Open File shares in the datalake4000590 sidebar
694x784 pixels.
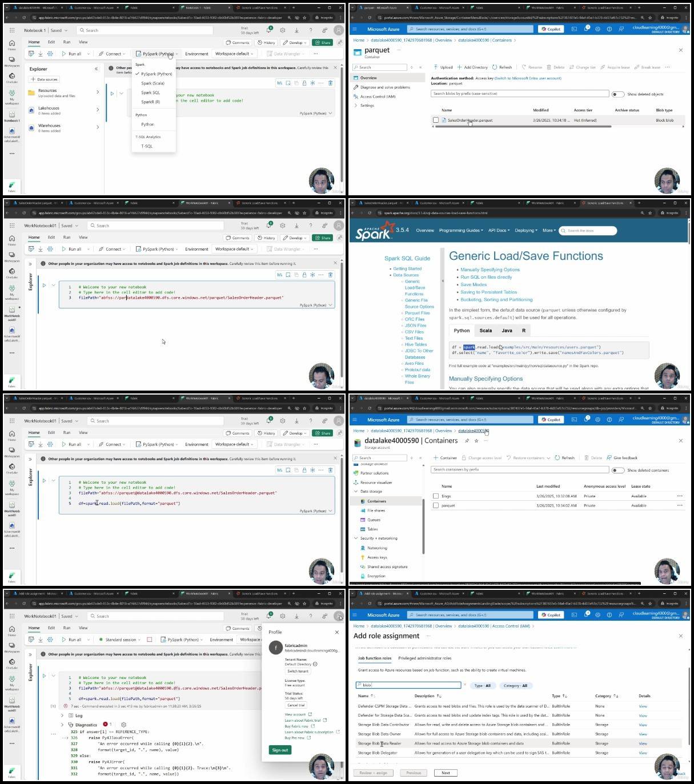click(x=376, y=510)
